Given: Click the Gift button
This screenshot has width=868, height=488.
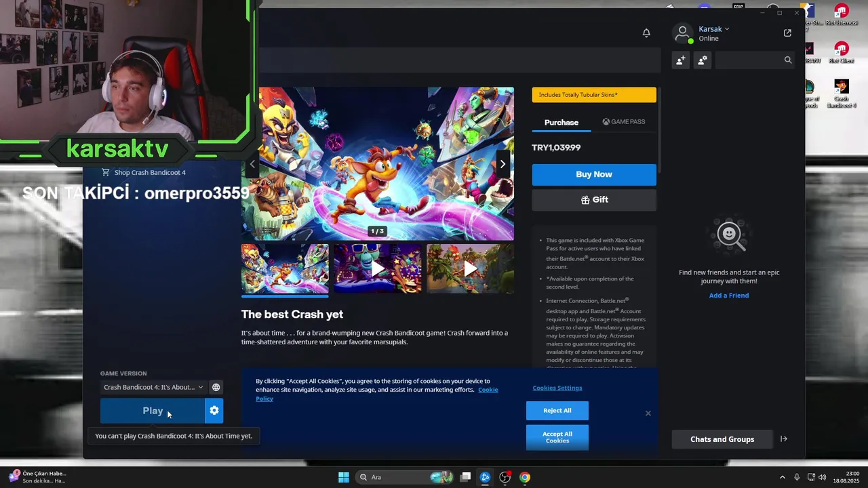Looking at the screenshot, I should tap(594, 200).
